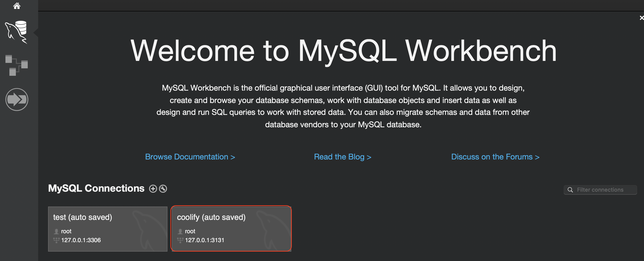
Task: Open the Browse Documentation link
Action: point(190,157)
